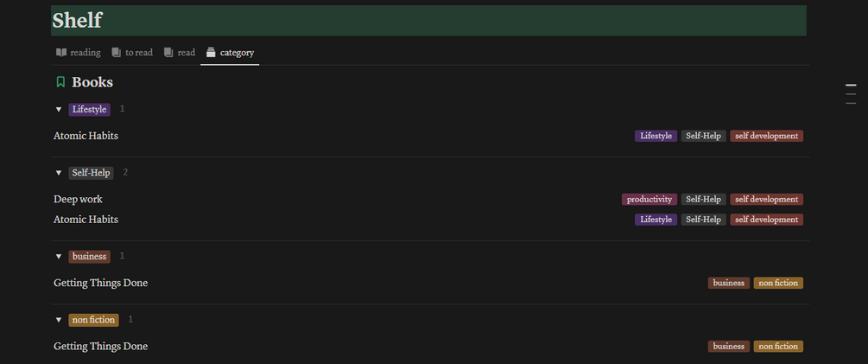Click the read tab book icon
Viewport: 868px width, 364px height.
[169, 53]
